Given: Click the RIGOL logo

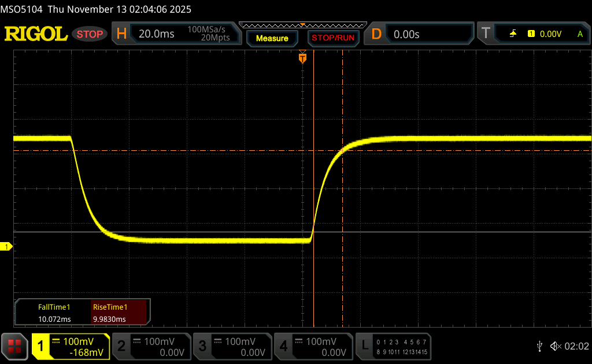Looking at the screenshot, I should 36,34.
